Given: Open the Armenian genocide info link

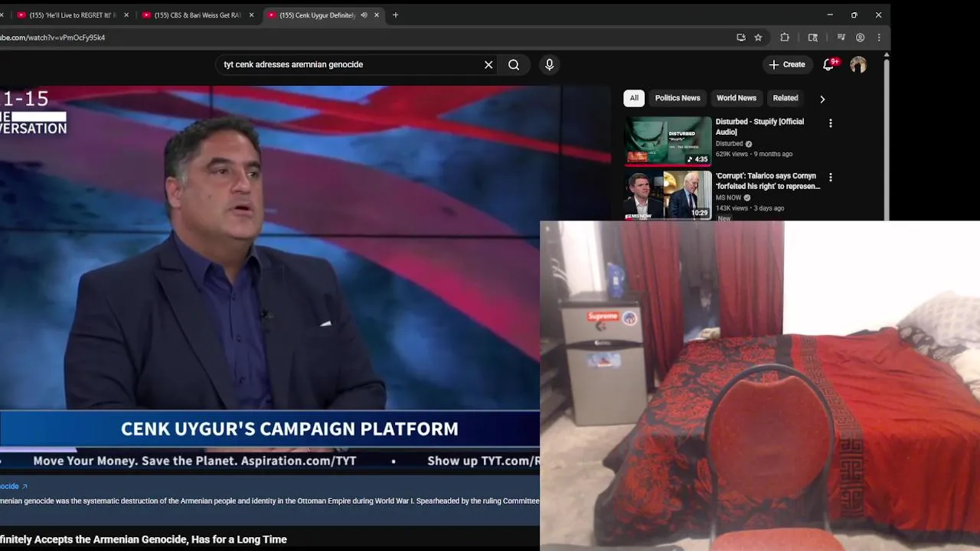Looking at the screenshot, I should [14, 487].
